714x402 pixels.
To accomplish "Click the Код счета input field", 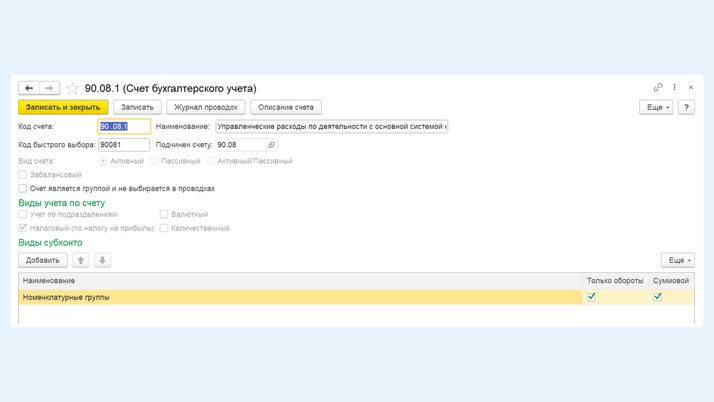I will pyautogui.click(x=124, y=127).
